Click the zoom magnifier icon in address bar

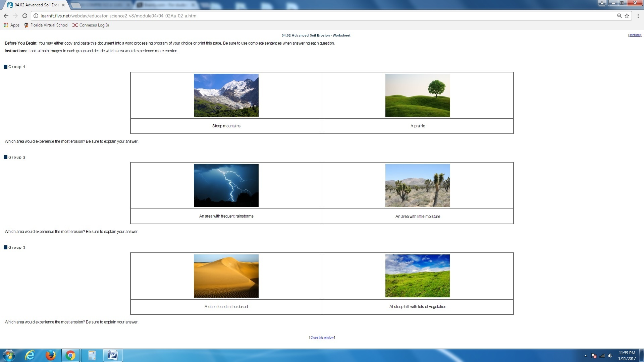(619, 16)
